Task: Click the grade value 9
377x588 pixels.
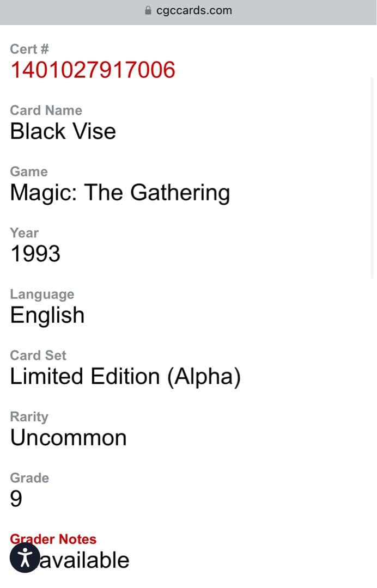Action: (x=16, y=498)
